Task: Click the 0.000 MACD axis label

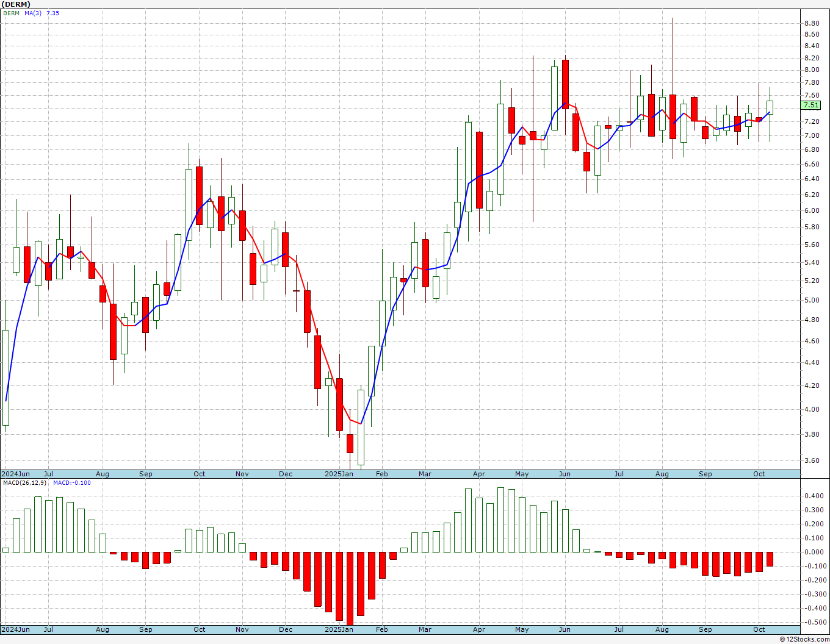Action: pos(813,552)
